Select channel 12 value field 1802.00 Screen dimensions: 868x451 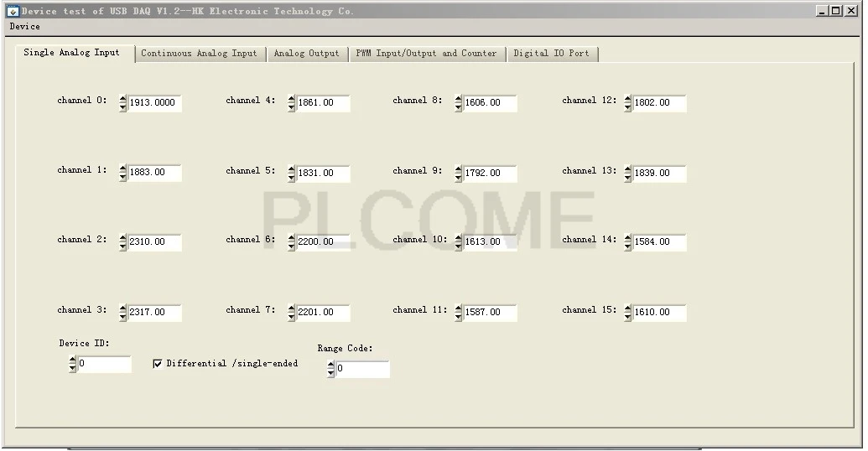(660, 103)
